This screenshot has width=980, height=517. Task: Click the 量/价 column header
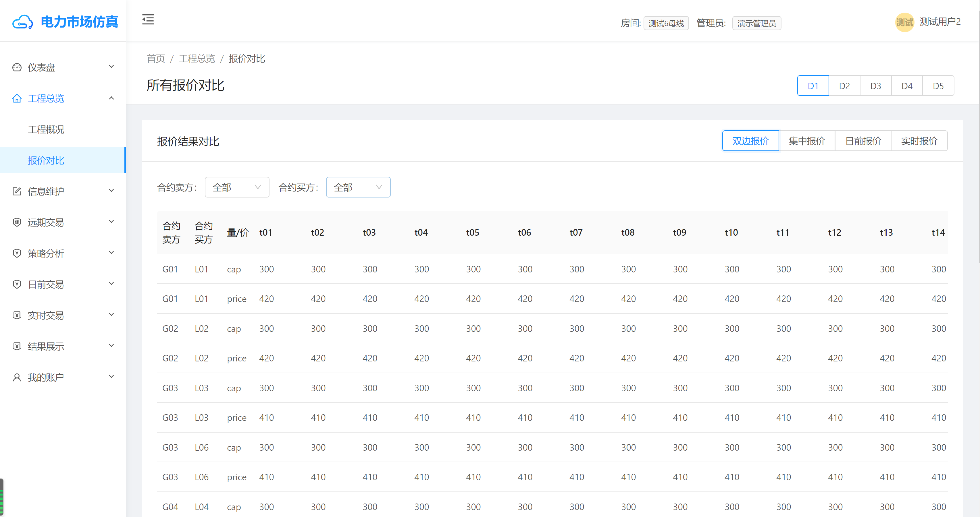pos(238,232)
